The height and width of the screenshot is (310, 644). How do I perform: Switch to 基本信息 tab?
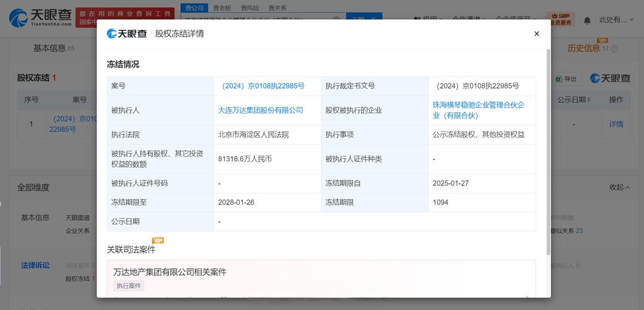(53, 48)
